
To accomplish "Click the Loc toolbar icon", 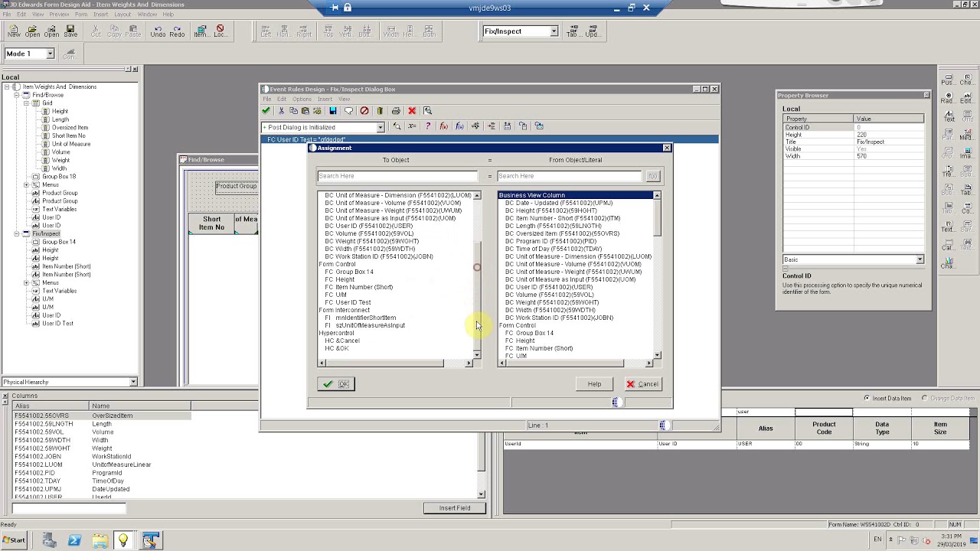I will pos(220,31).
